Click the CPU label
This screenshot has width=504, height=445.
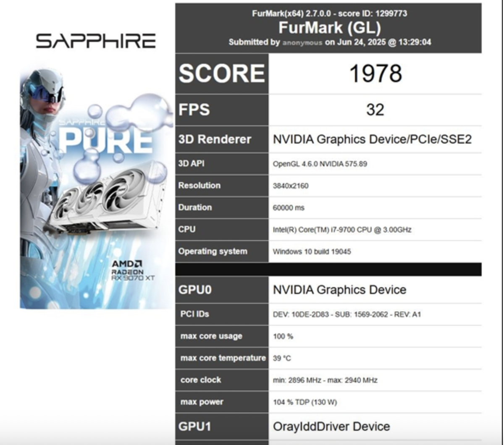(186, 229)
